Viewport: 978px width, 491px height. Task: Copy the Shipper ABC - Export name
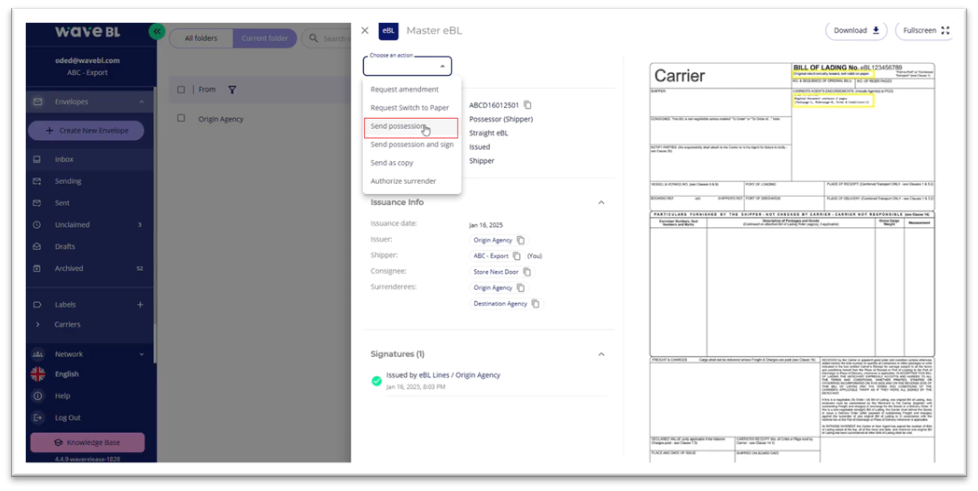pos(516,256)
